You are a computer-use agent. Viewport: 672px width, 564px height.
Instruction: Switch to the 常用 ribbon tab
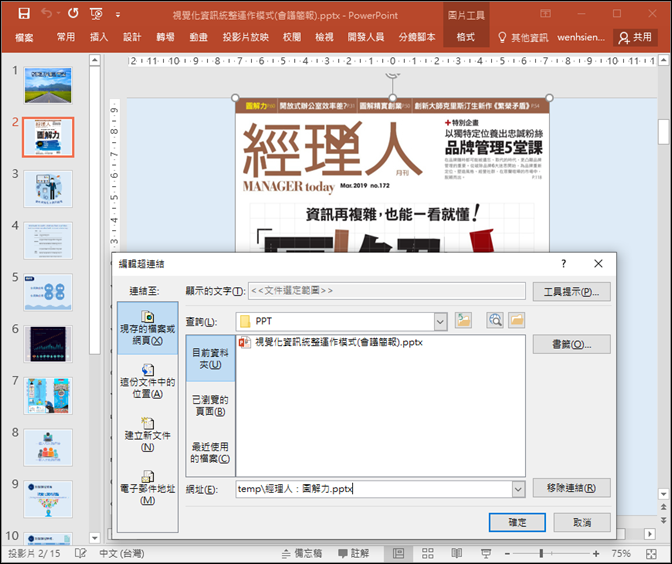66,37
